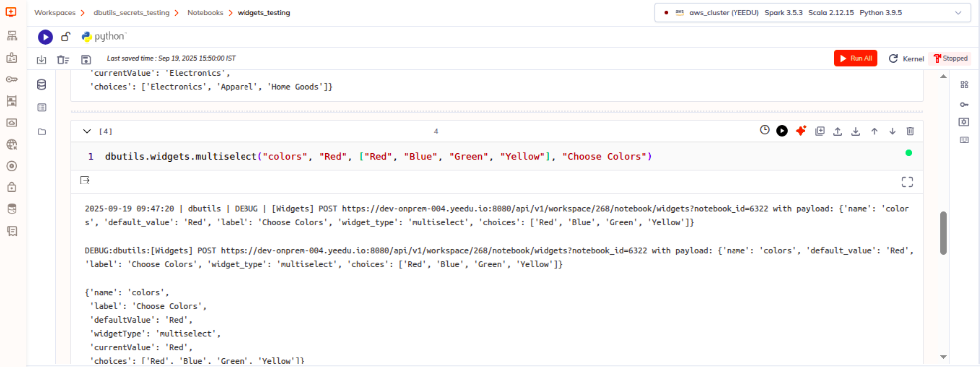Click the cell number label [4]

point(106,131)
